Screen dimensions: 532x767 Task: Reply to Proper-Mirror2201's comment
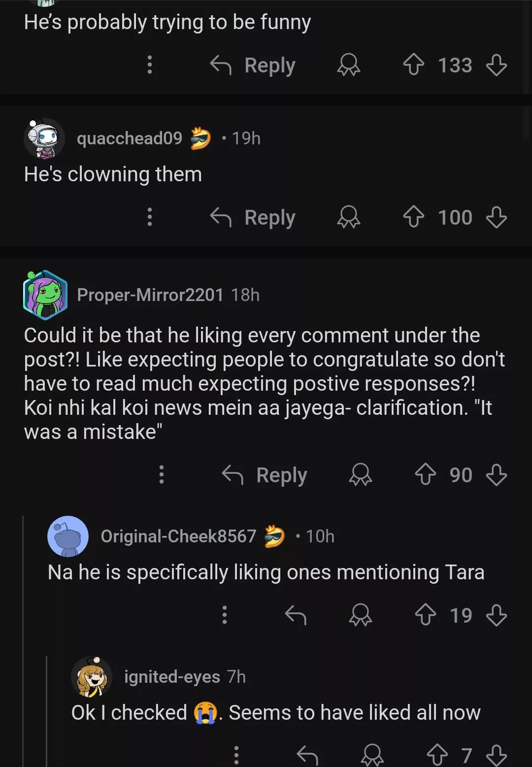265,475
